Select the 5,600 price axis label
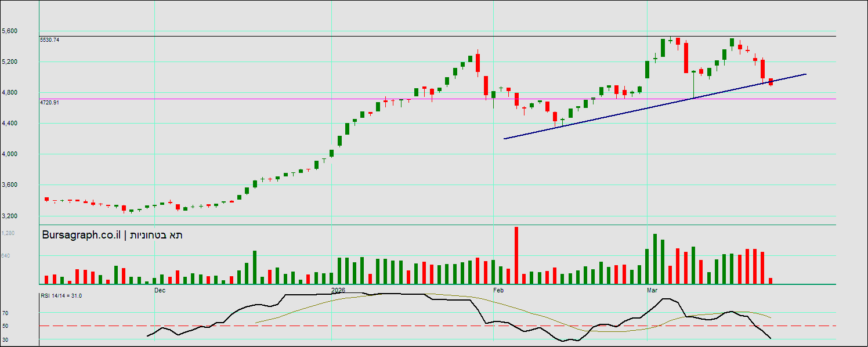The height and width of the screenshot is (347, 868). point(9,31)
